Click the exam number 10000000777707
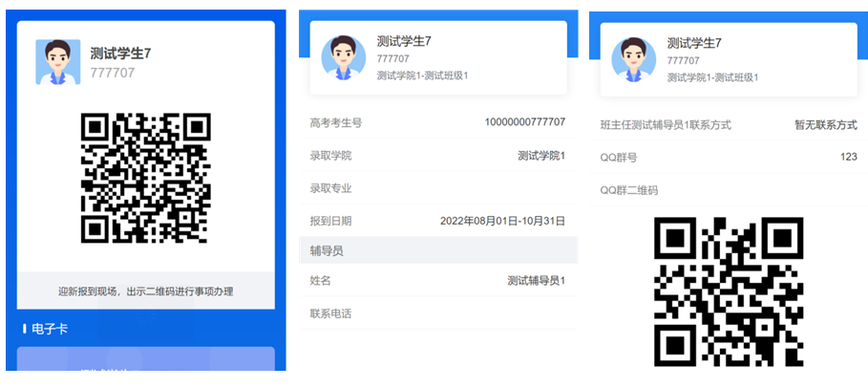This screenshot has height=388, width=868. pyautogui.click(x=524, y=122)
